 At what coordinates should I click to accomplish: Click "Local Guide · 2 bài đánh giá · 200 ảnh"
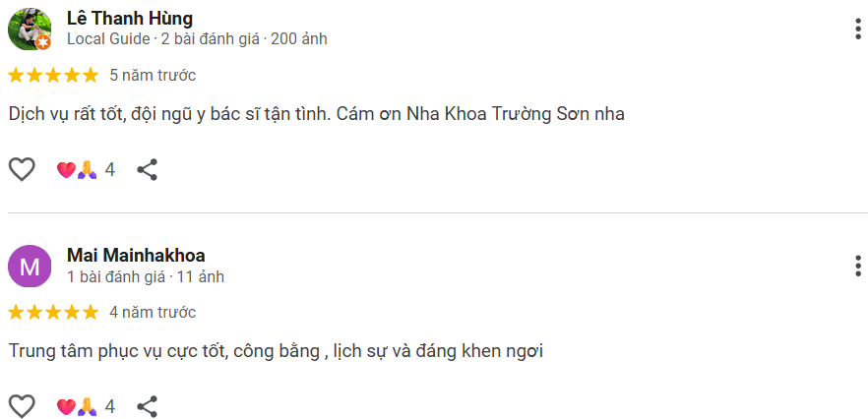click(x=197, y=39)
